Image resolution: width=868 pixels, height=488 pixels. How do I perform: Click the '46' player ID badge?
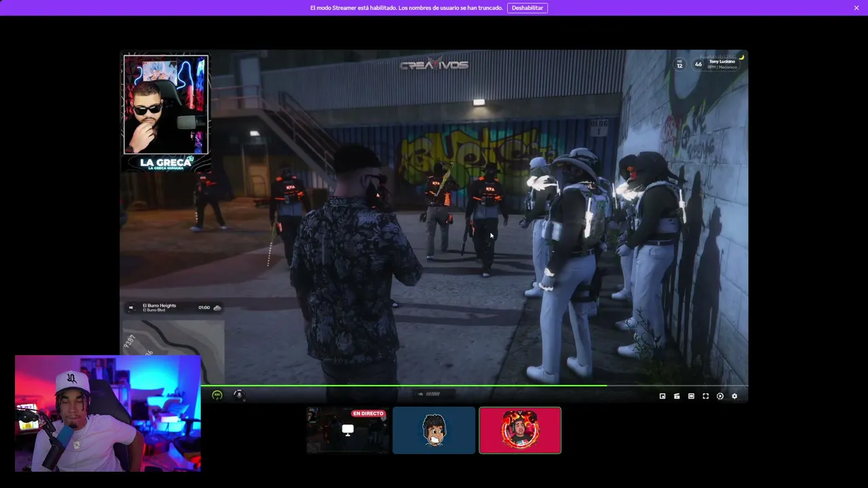698,64
